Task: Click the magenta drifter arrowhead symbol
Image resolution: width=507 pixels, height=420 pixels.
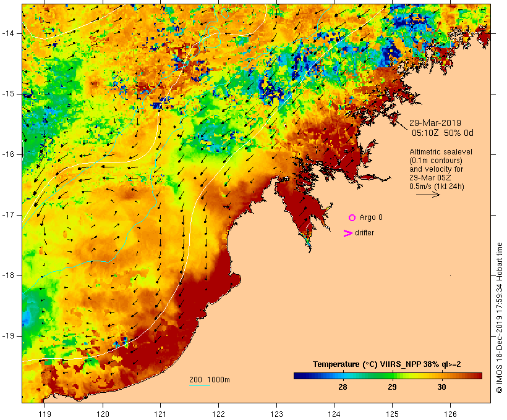Action: [347, 233]
